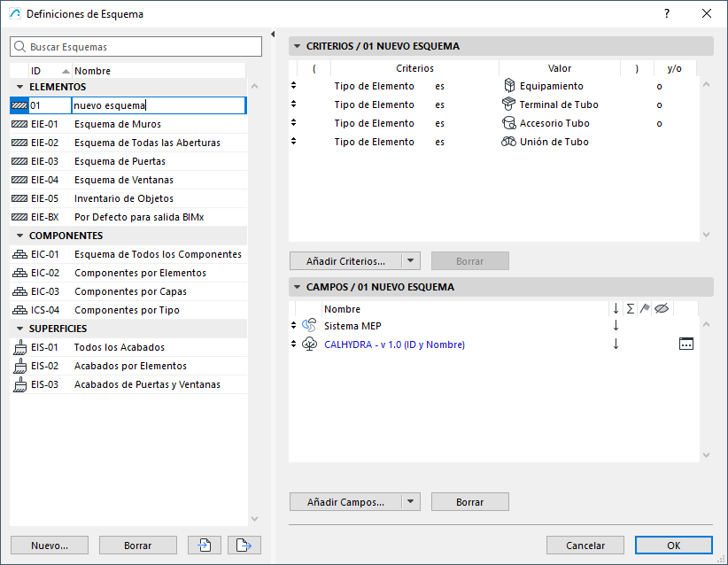Open the Añadir Campos dropdown arrow
The height and width of the screenshot is (565, 728).
coord(410,501)
